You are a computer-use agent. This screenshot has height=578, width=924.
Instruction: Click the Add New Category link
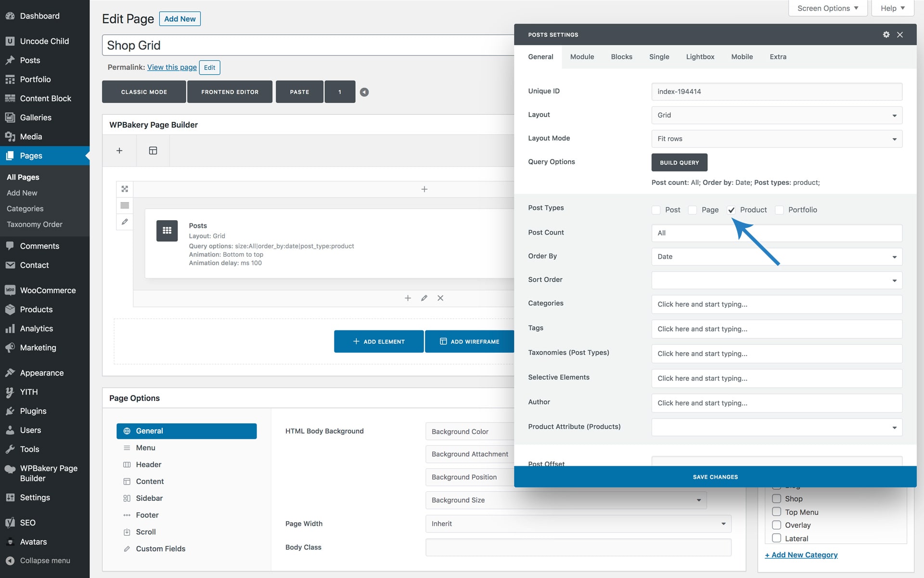(801, 555)
